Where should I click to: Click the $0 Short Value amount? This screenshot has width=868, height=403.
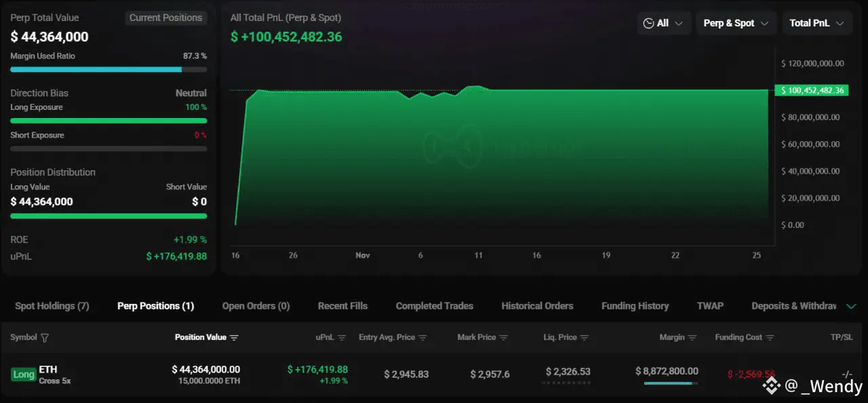[x=199, y=201]
